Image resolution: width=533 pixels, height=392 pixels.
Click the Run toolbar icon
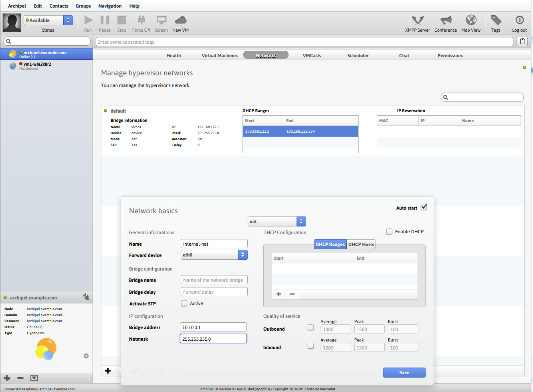tap(88, 20)
